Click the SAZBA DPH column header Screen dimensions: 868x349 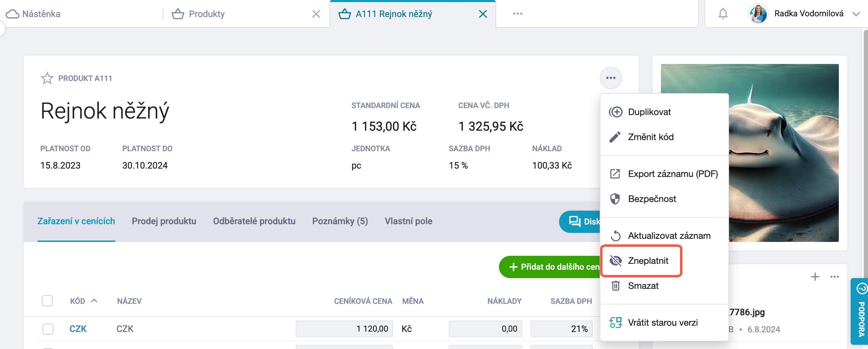[571, 301]
